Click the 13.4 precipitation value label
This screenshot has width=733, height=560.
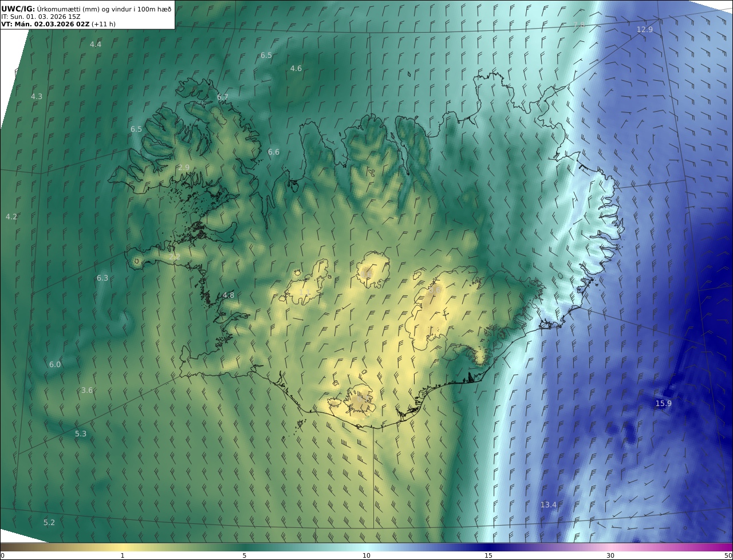pyautogui.click(x=548, y=504)
